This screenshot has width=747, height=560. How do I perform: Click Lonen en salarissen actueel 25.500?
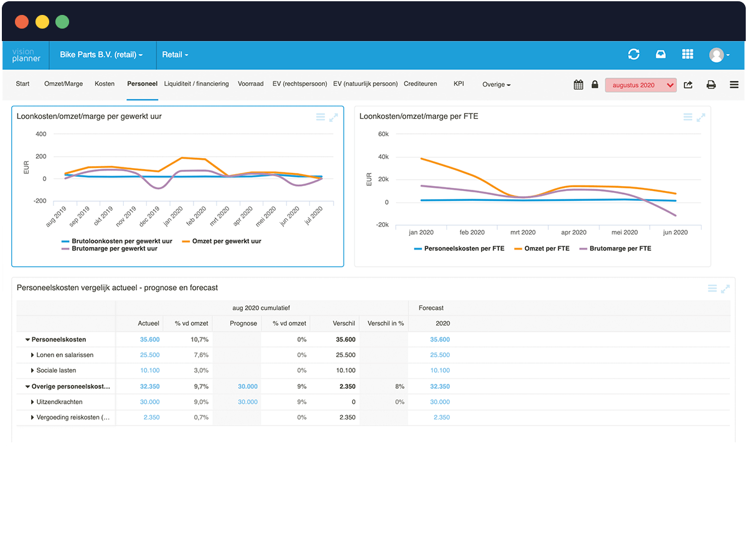pyautogui.click(x=149, y=355)
